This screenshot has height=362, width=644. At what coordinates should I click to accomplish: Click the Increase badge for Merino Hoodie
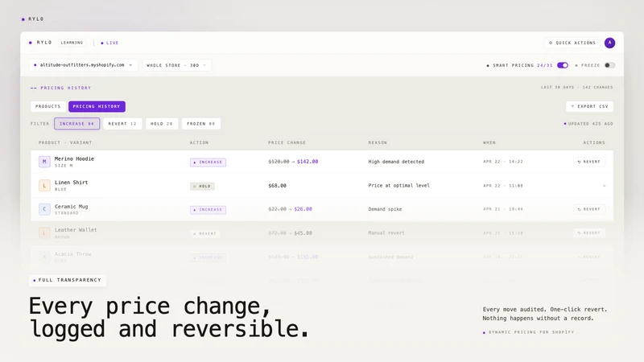point(208,162)
